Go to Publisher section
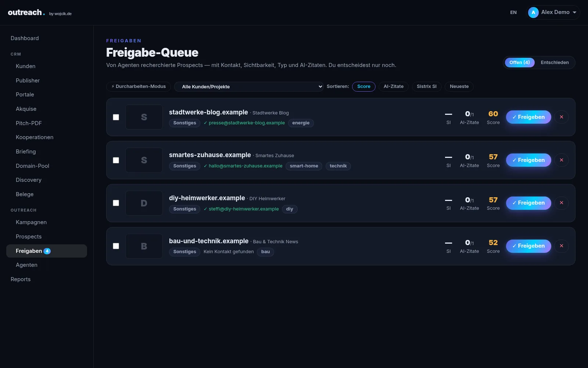588x368 pixels. [x=47, y=81]
